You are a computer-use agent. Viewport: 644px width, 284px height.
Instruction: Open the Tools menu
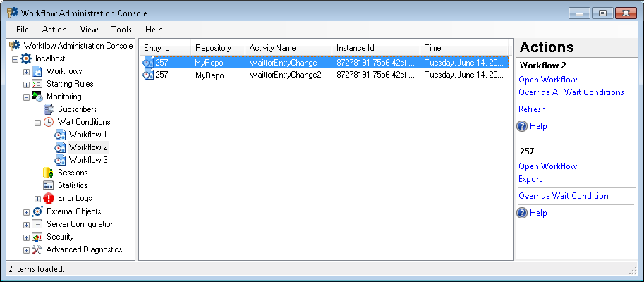click(121, 30)
